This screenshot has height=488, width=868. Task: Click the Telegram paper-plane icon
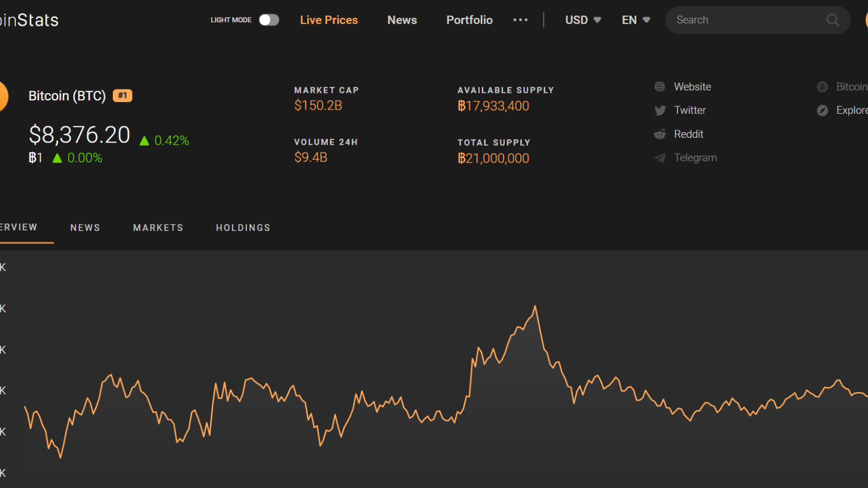coord(660,158)
